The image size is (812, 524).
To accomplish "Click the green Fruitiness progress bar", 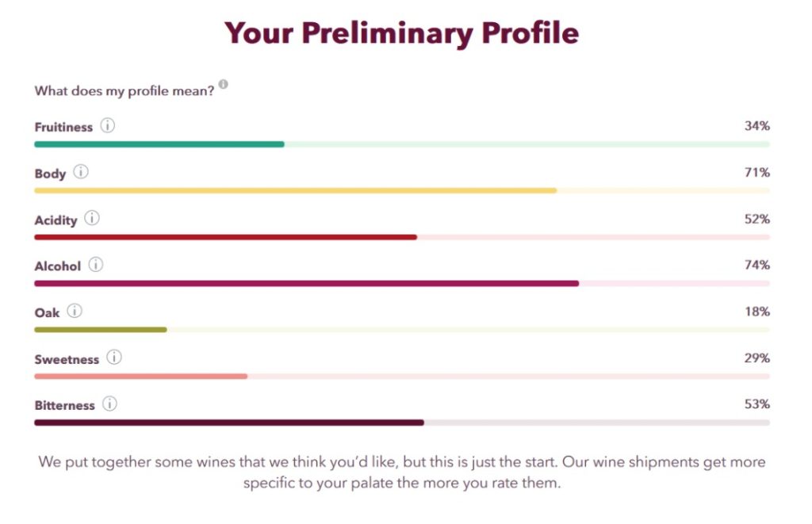I will (402, 144).
